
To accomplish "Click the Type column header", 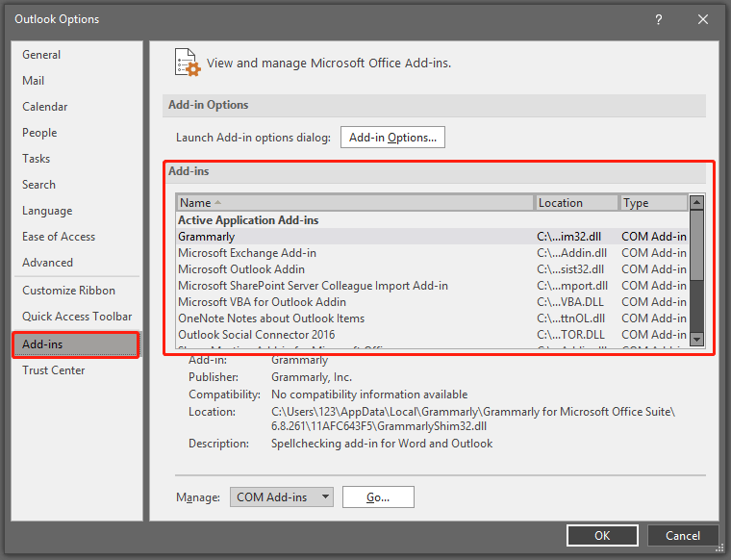I will click(x=653, y=203).
